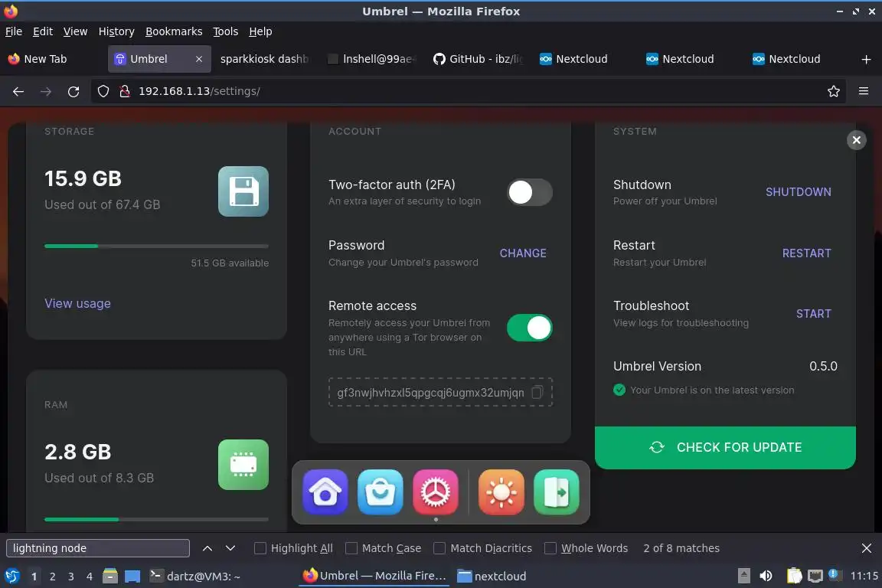The image size is (882, 588).
Task: Open the Settings dock icon
Action: (x=436, y=492)
